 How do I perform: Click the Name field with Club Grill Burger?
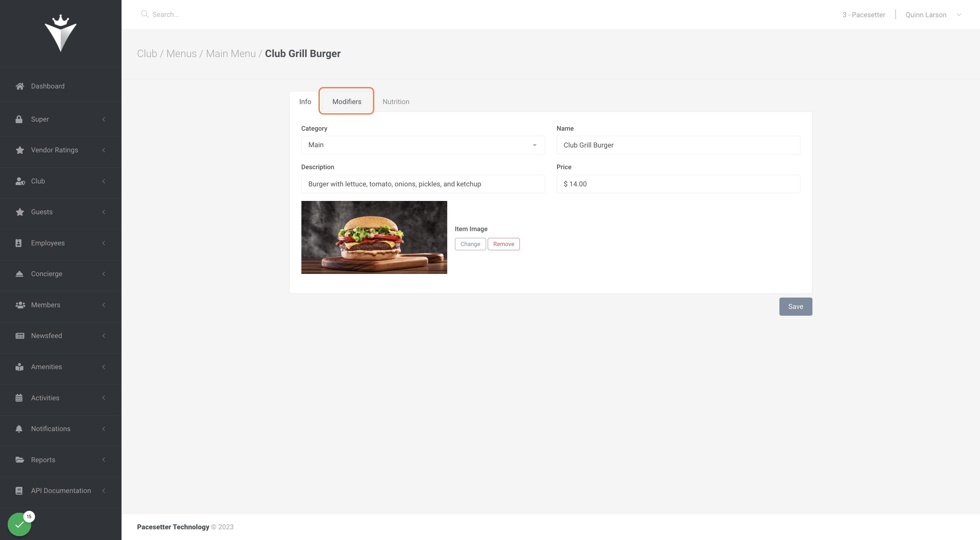(678, 145)
